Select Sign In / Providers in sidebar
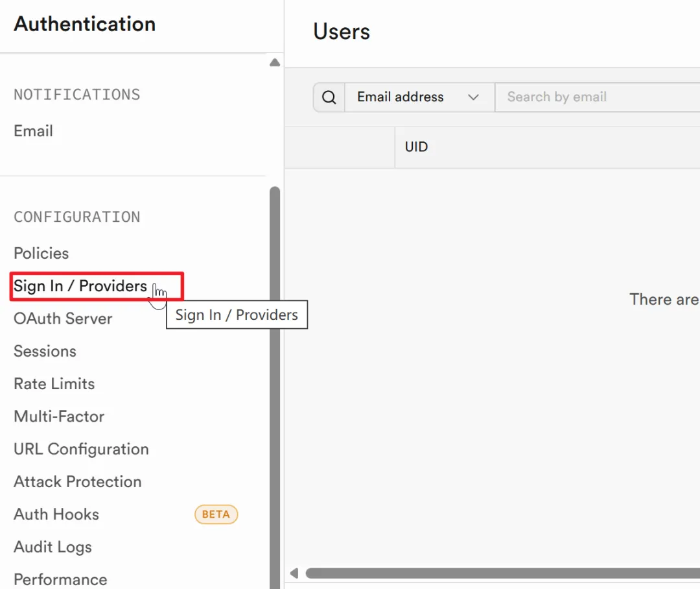The height and width of the screenshot is (589, 700). coord(80,286)
